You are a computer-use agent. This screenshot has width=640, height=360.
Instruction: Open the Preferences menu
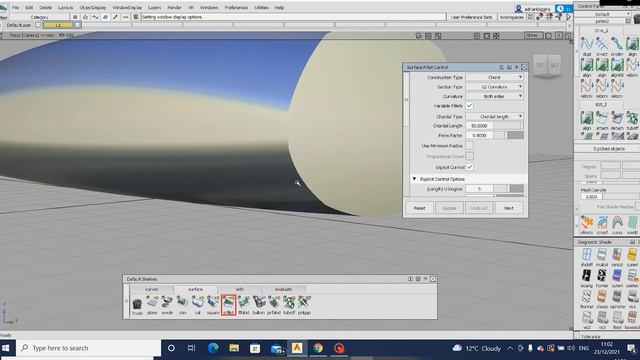coord(236,7)
